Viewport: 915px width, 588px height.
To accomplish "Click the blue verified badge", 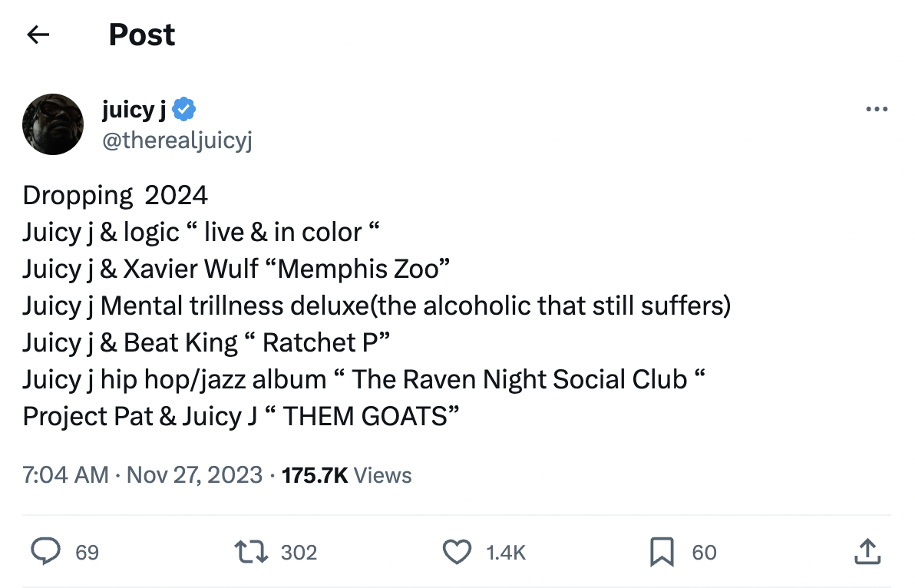I will point(183,110).
